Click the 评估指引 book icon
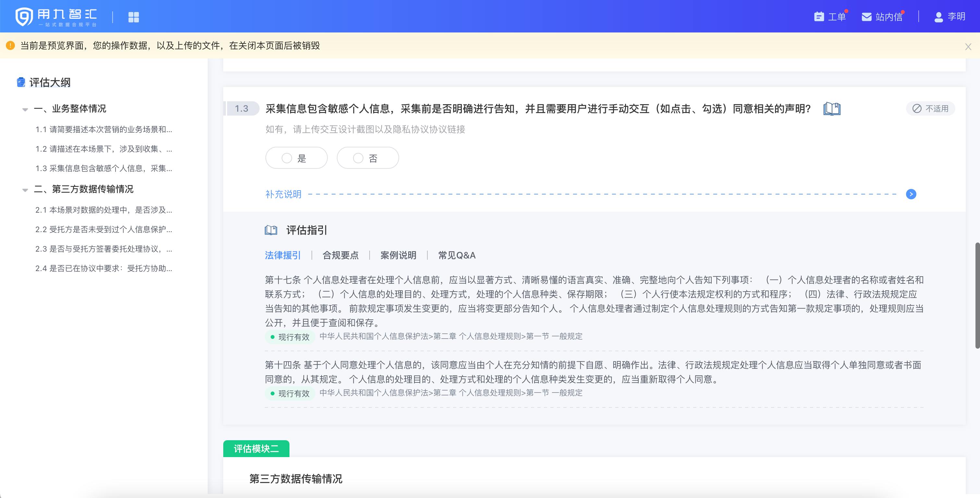 tap(271, 230)
